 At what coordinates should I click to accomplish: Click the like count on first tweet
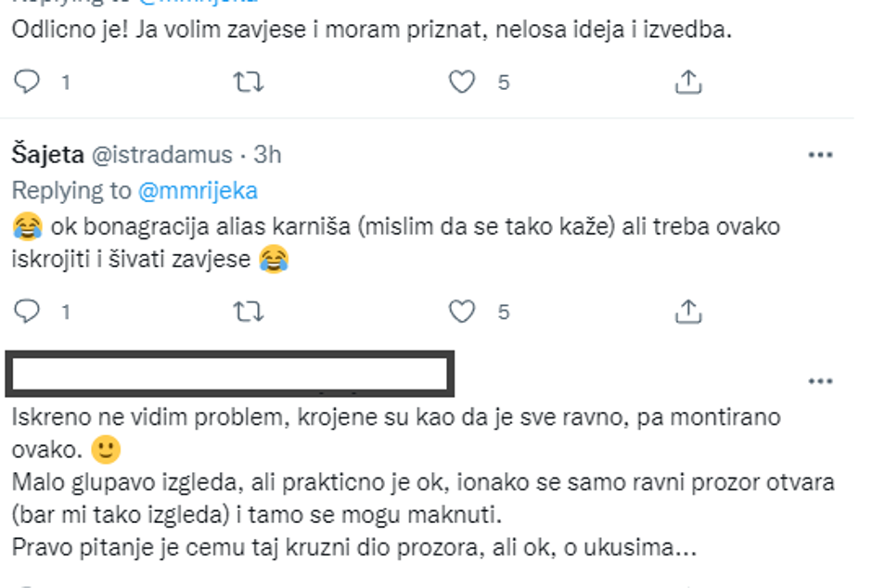click(x=504, y=83)
